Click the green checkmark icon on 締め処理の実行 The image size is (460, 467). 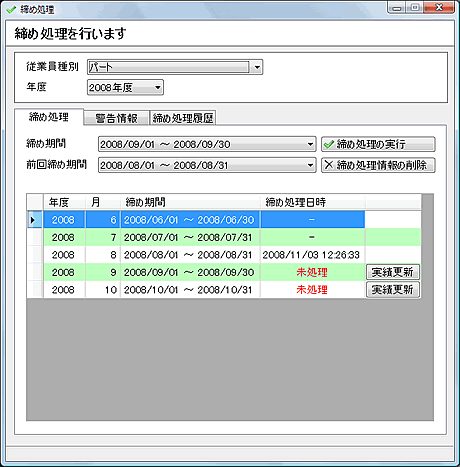(329, 145)
